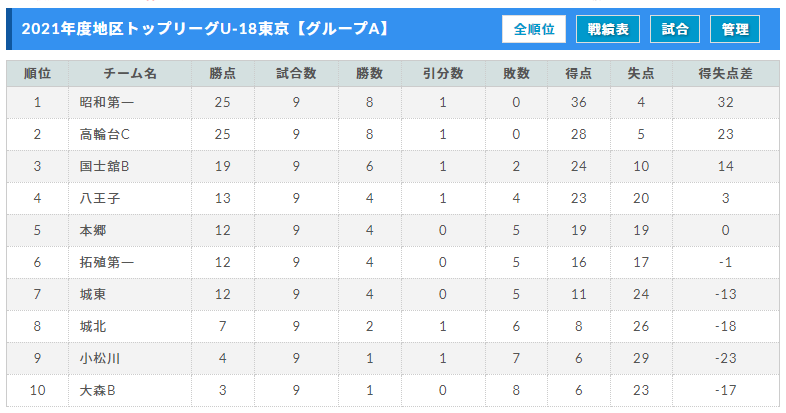Click the 順位 column header
The height and width of the screenshot is (413, 786).
[x=38, y=74]
